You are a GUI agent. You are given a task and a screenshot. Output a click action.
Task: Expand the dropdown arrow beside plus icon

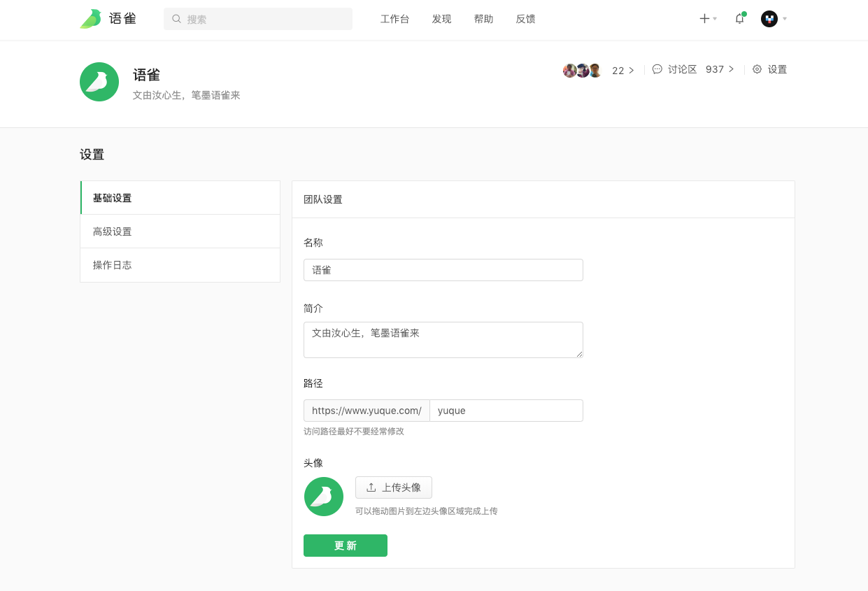click(715, 19)
